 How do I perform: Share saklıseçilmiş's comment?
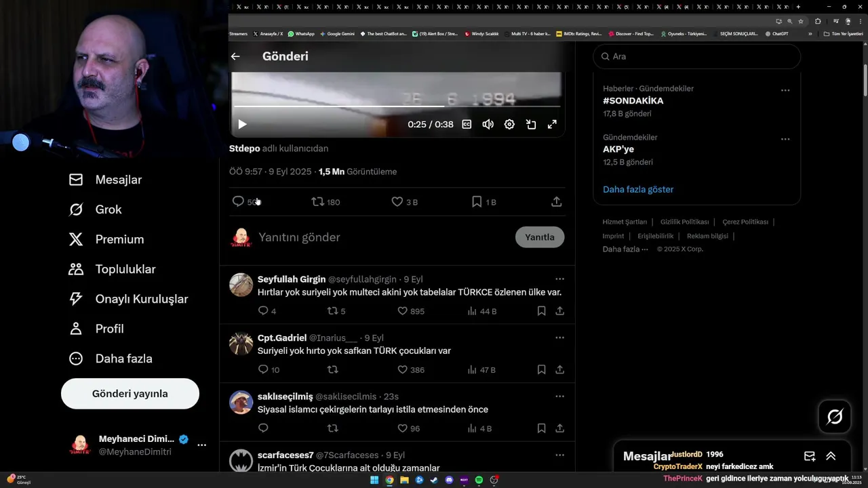pyautogui.click(x=559, y=428)
